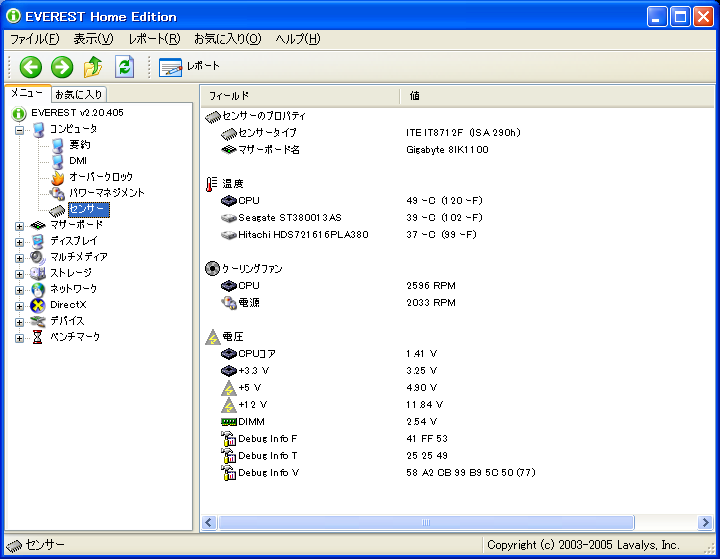Open the レポート report wizard toolbar button
Viewport: 720px width, 559px height.
[189, 67]
